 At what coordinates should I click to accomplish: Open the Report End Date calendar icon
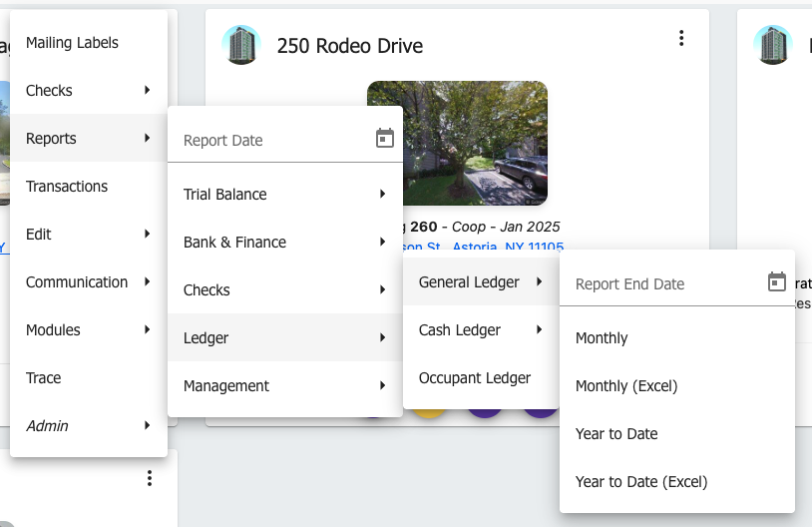pos(777,281)
